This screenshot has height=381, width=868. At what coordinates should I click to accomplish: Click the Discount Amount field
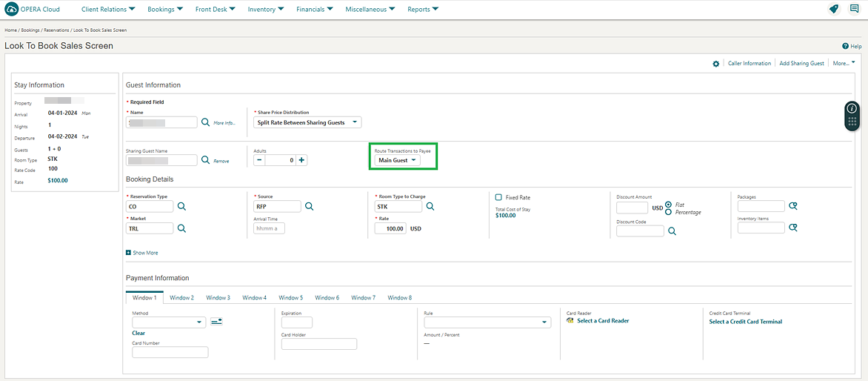pos(632,208)
